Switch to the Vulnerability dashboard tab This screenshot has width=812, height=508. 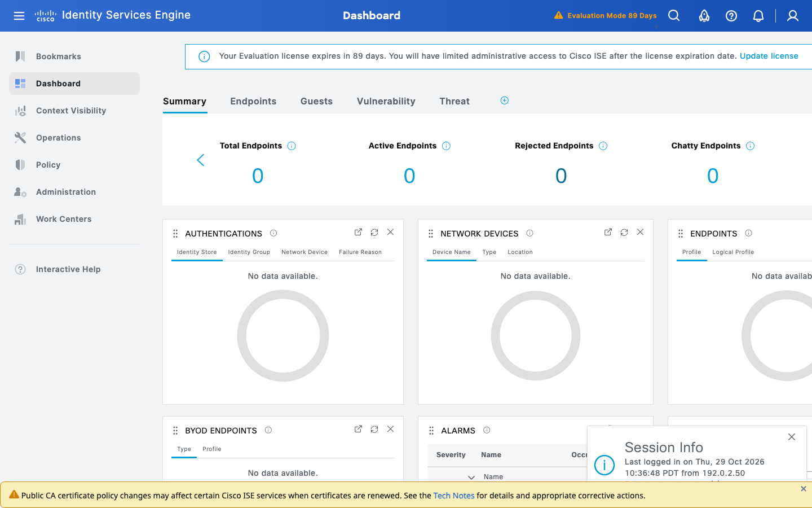click(386, 101)
